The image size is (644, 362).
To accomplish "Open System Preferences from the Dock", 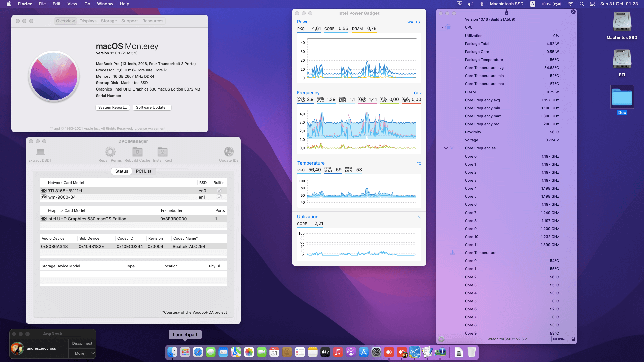I will (376, 352).
